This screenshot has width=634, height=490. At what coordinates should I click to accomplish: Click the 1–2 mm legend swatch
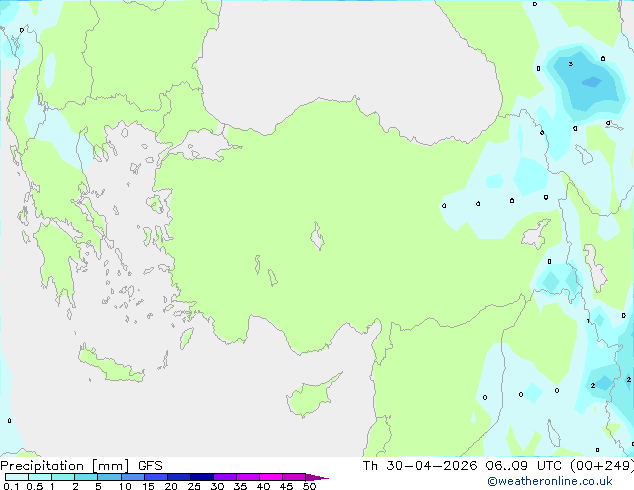click(63, 477)
